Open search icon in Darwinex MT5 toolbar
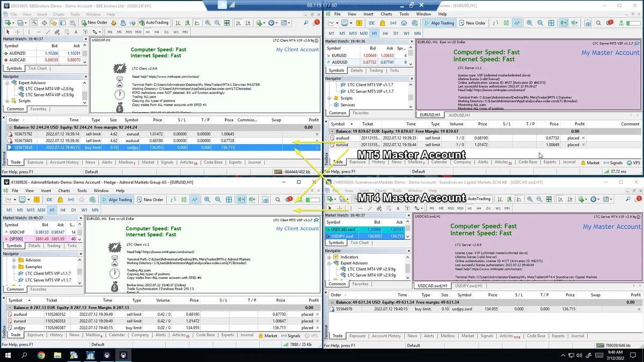The height and width of the screenshot is (362, 644). [598, 23]
